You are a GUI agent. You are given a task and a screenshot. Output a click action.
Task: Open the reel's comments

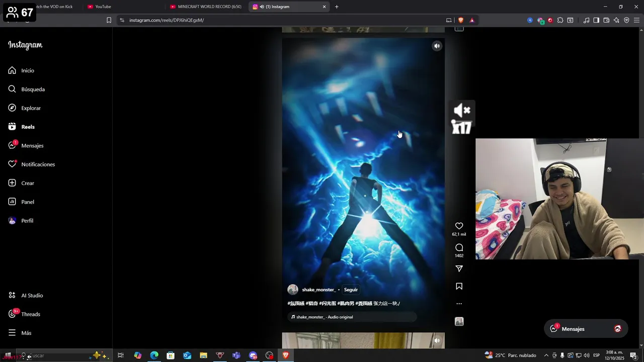[x=459, y=247]
